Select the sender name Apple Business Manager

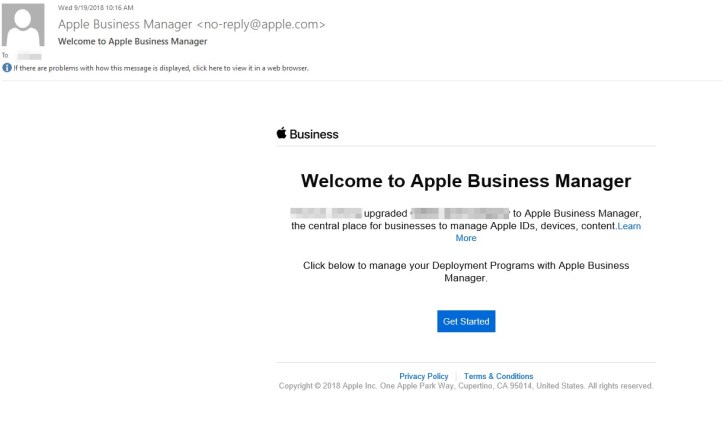(124, 24)
